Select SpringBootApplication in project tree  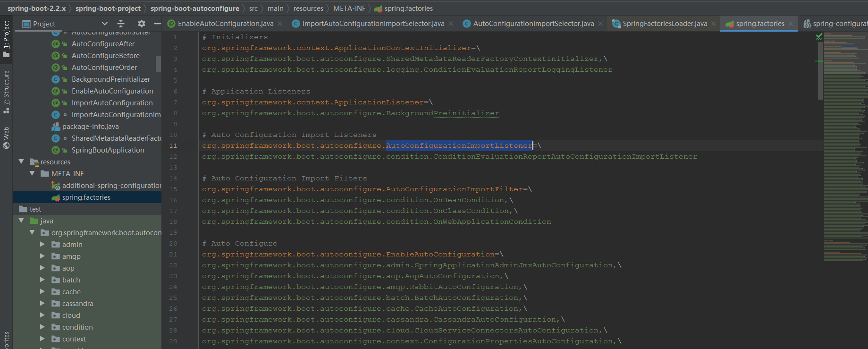tap(108, 150)
